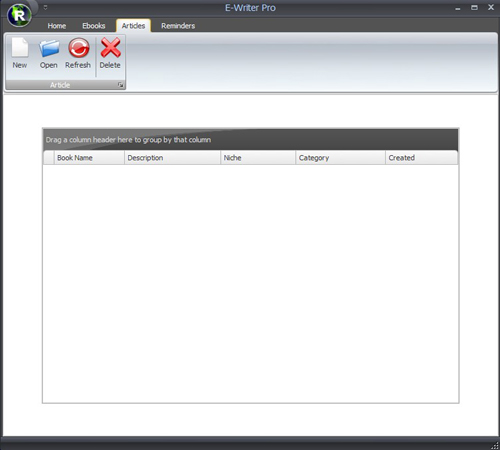Maximize the E-Writer Pro window
500x450 pixels.
(474, 7)
